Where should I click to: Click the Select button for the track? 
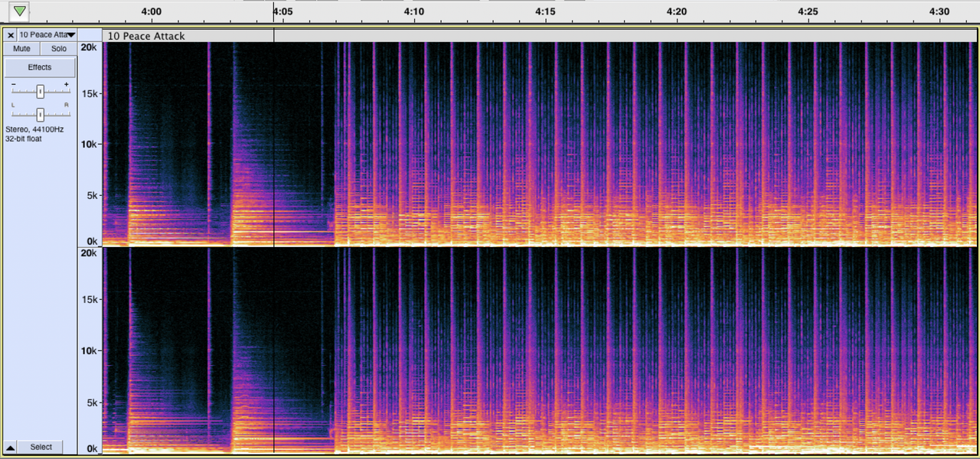coord(41,447)
